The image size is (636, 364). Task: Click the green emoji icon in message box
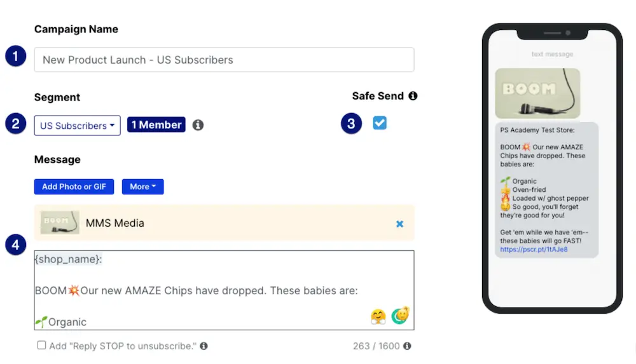pos(400,314)
